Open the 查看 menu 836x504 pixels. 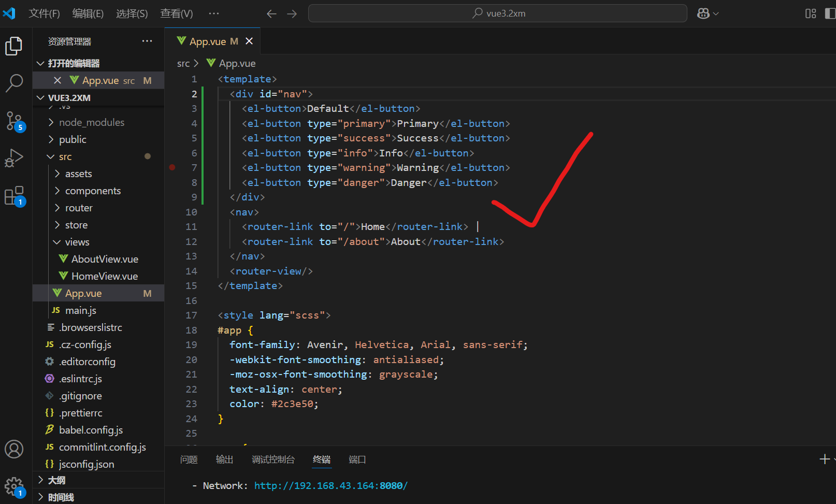pyautogui.click(x=176, y=13)
